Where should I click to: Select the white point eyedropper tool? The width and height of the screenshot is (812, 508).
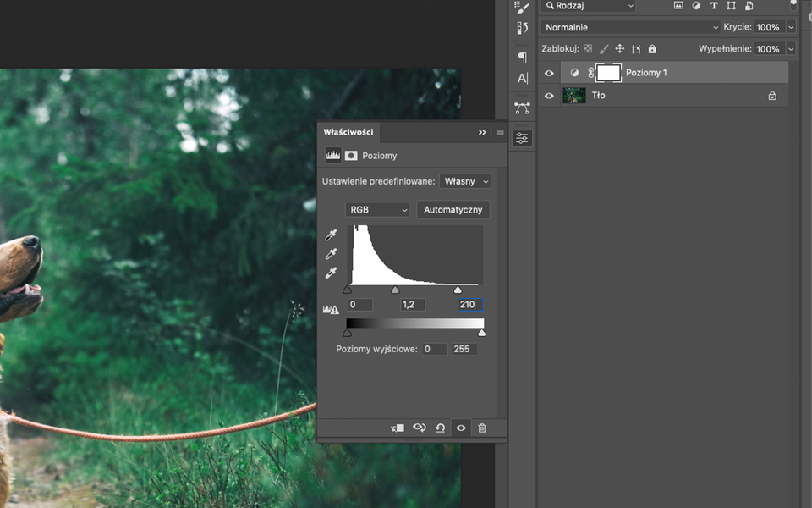[x=331, y=272]
